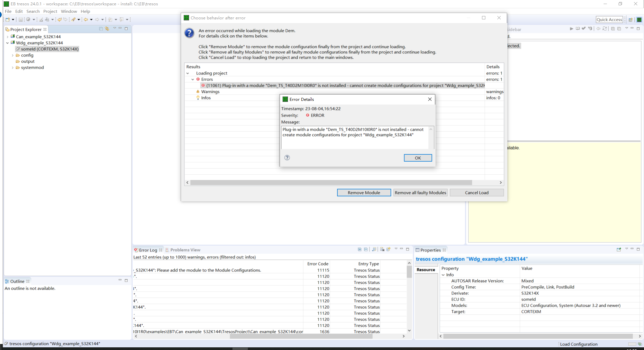Click the yellow Undo arrow in the toolbar
The height and width of the screenshot is (350, 644).
pyautogui.click(x=59, y=19)
